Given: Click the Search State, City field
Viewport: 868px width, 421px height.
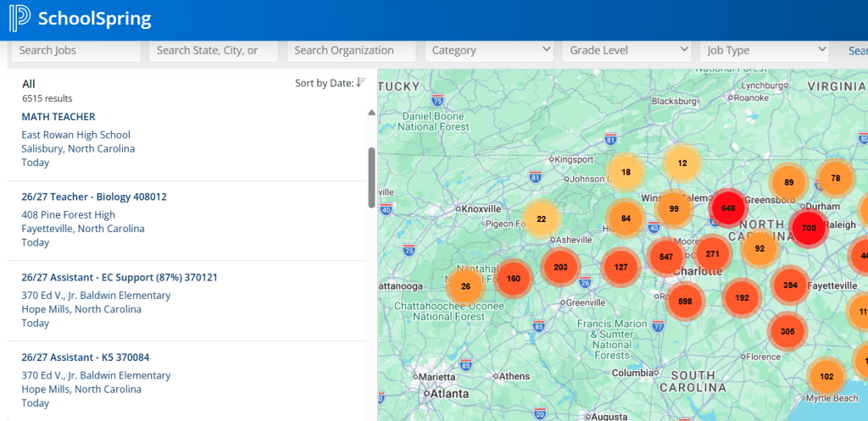Looking at the screenshot, I should (x=213, y=51).
